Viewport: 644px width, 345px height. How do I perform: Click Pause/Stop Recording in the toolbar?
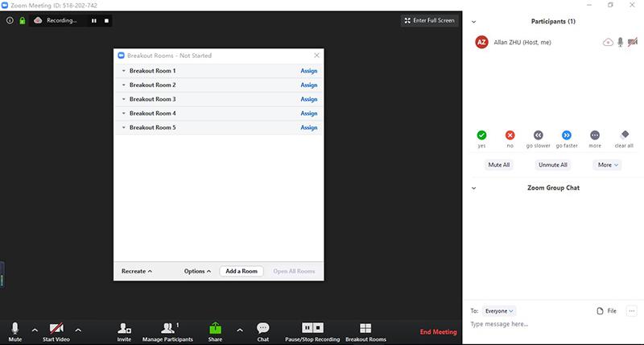pos(312,332)
